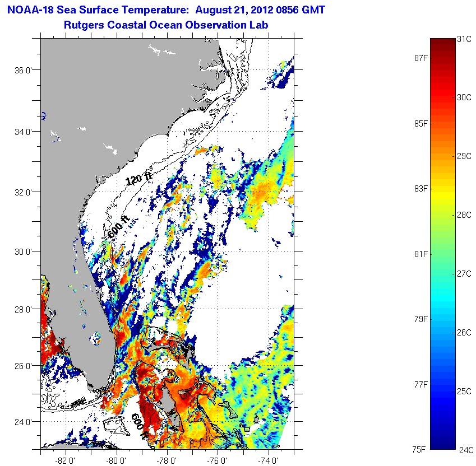The height and width of the screenshot is (466, 476).
Task: Click the 34 0' latitude label
Action: click(x=23, y=132)
